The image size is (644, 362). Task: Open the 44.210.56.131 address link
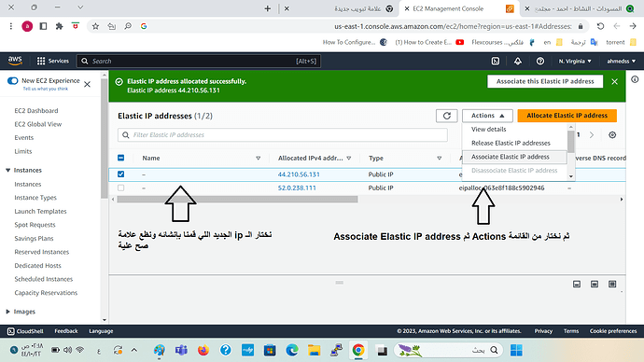coord(299,174)
